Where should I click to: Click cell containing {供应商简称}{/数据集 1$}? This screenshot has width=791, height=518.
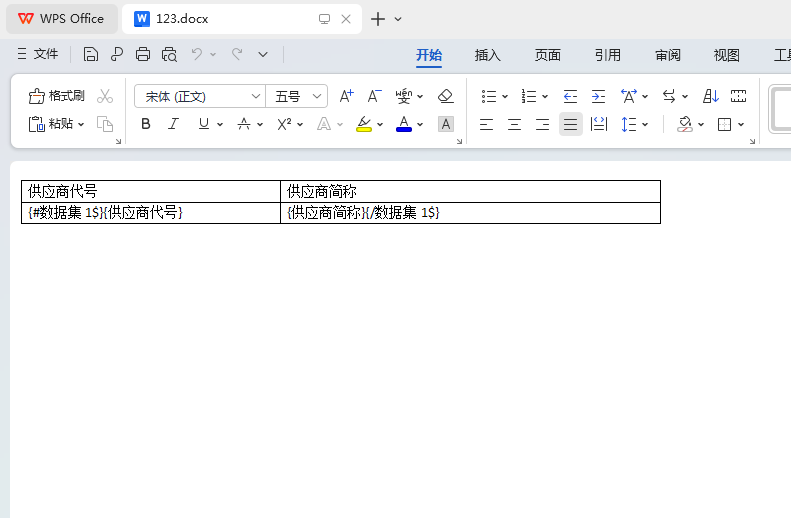pyautogui.click(x=470, y=212)
